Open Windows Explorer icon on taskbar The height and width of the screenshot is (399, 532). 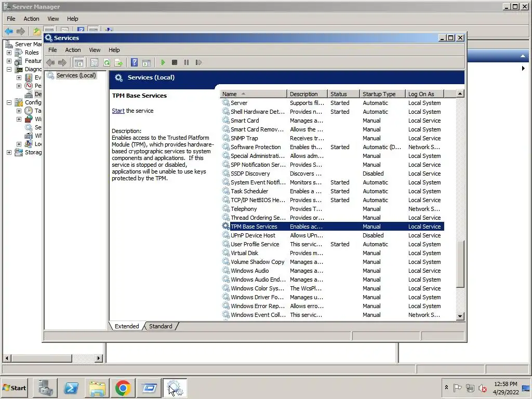tap(97, 388)
